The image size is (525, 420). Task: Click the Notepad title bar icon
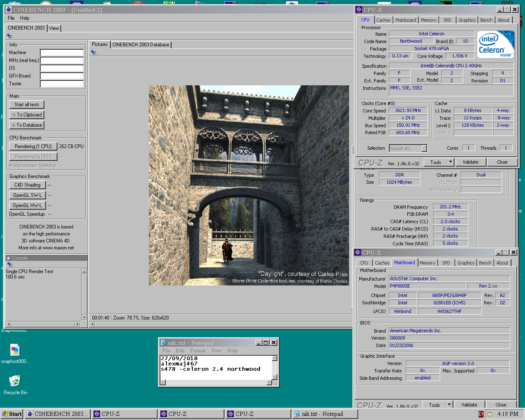click(x=163, y=343)
